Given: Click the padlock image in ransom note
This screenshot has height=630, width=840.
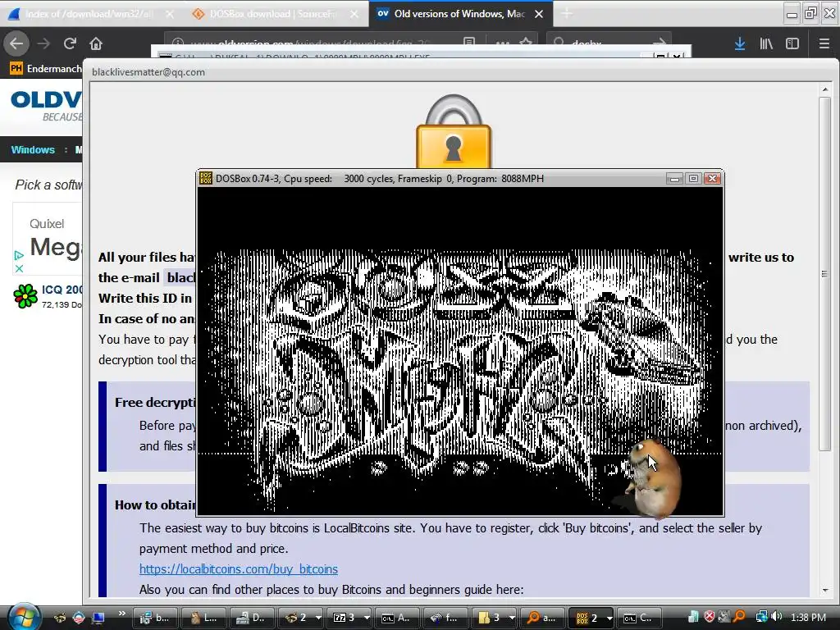Looking at the screenshot, I should [453, 131].
